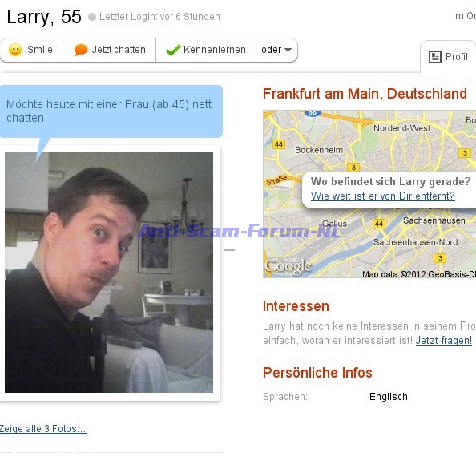The height and width of the screenshot is (461, 476).
Task: Click the grey offline status dot
Action: pos(92,17)
